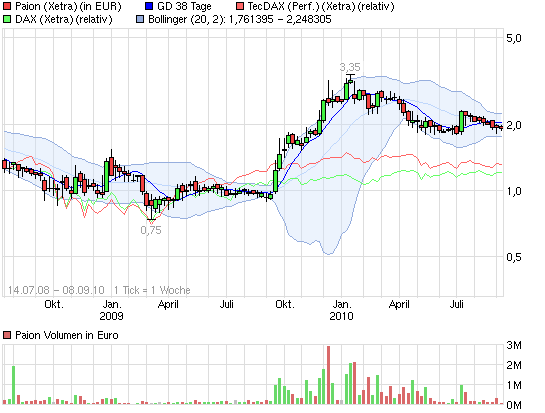
Task: Click the TecDAX legend color swatch
Action: [x=239, y=6]
